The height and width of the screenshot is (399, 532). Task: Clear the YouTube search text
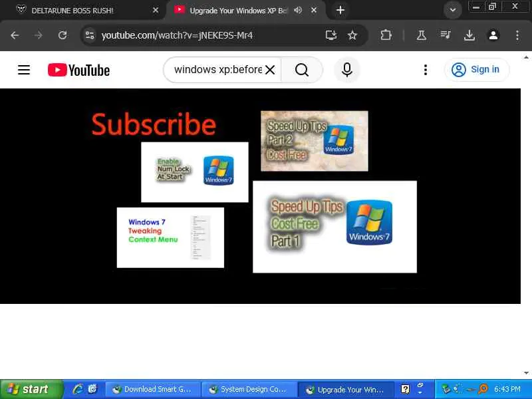270,70
